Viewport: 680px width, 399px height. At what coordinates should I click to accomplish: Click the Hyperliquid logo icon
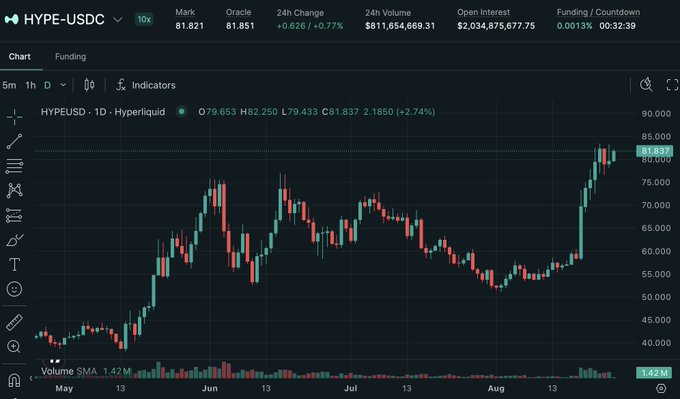pyautogui.click(x=11, y=19)
